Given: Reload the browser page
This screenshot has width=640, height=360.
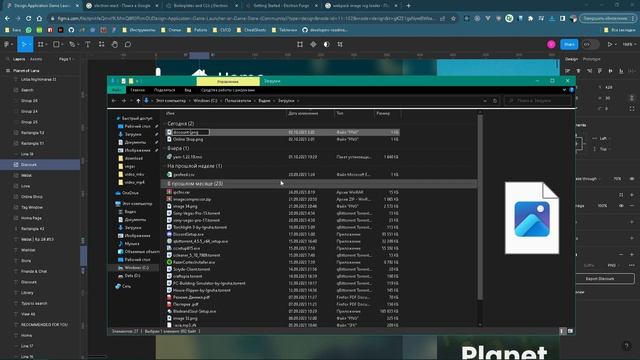Looking at the screenshot, I should [x=28, y=18].
